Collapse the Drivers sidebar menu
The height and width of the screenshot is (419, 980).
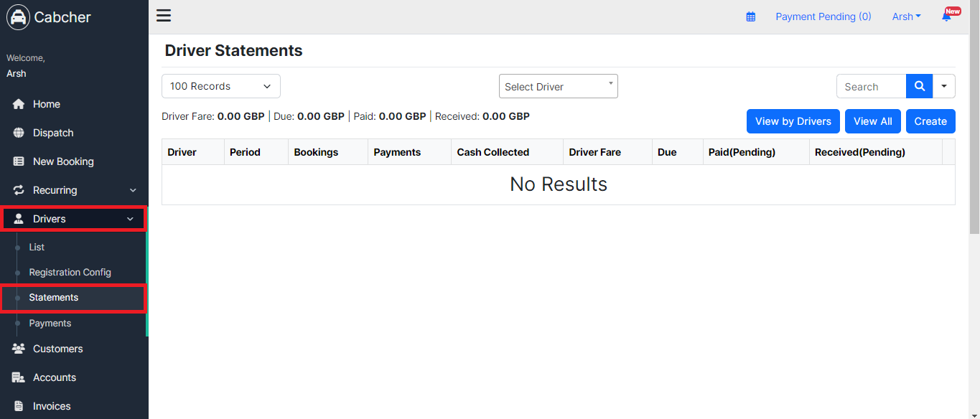tap(74, 219)
